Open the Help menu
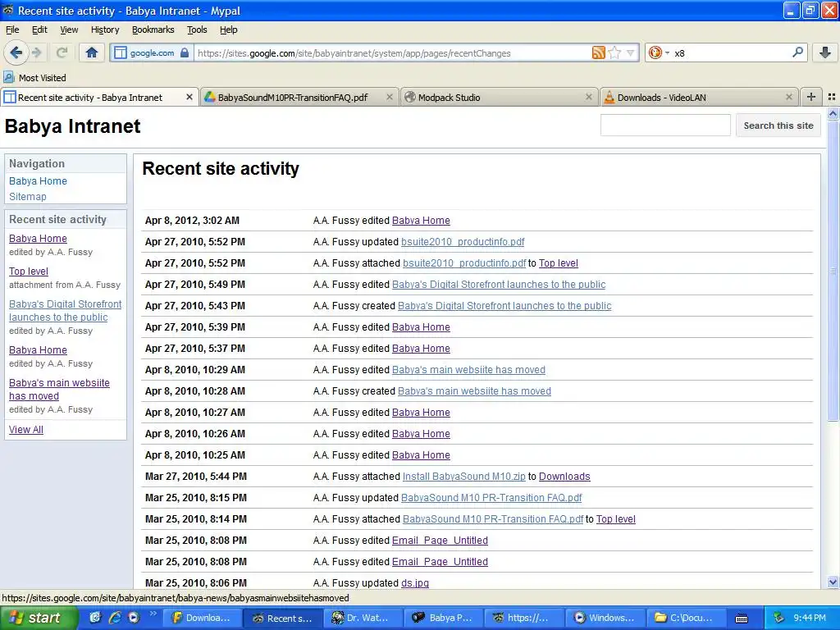 pos(228,30)
